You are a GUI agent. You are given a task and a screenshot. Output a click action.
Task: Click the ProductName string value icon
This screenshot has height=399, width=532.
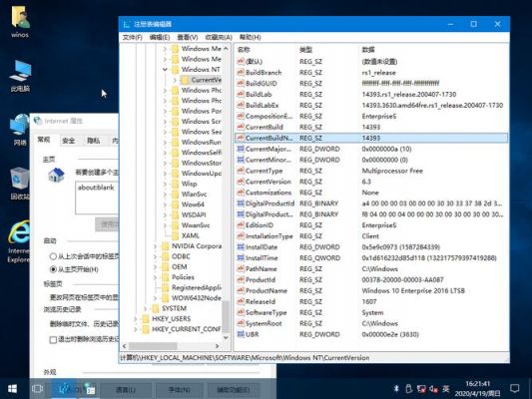tap(241, 290)
